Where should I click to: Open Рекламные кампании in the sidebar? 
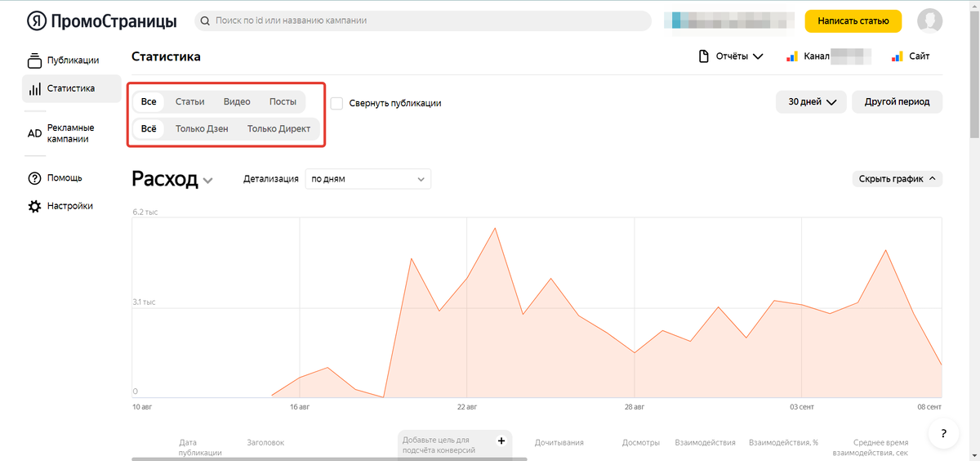pyautogui.click(x=72, y=133)
